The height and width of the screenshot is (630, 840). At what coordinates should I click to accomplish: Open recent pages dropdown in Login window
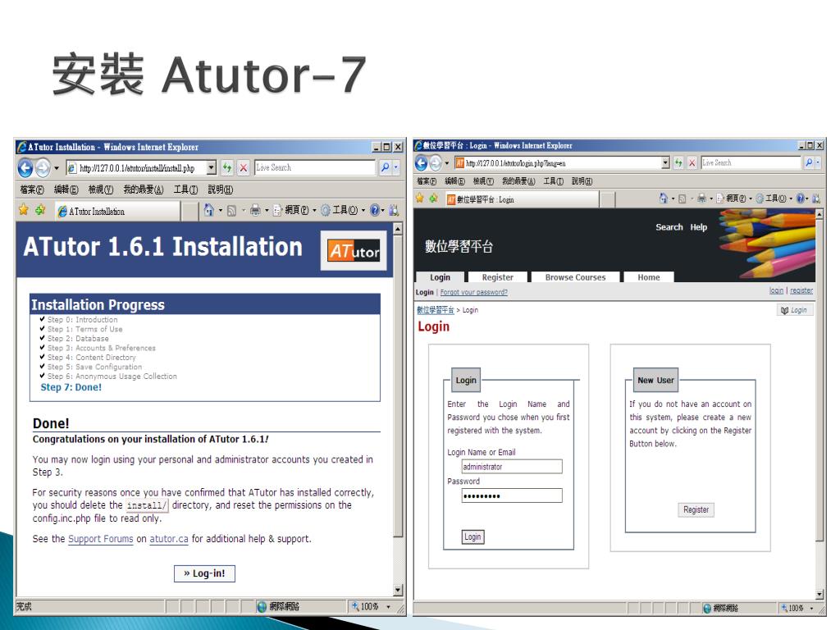tap(447, 163)
